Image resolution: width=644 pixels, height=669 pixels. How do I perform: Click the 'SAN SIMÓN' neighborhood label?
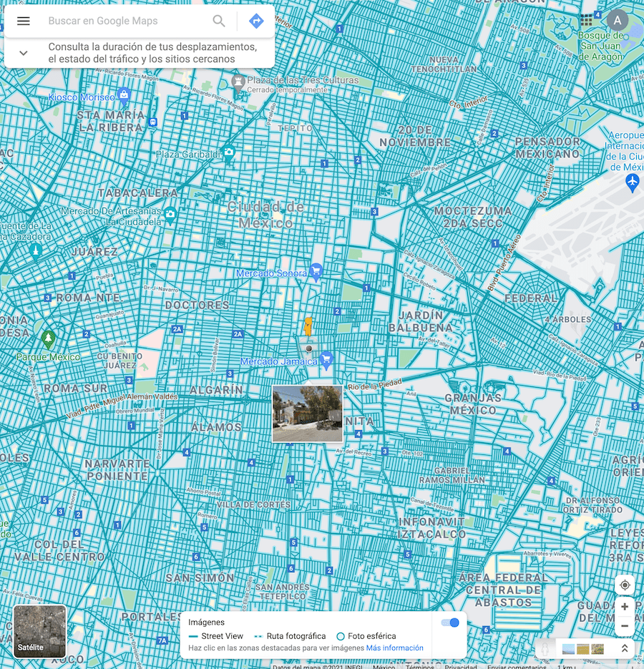(x=200, y=577)
